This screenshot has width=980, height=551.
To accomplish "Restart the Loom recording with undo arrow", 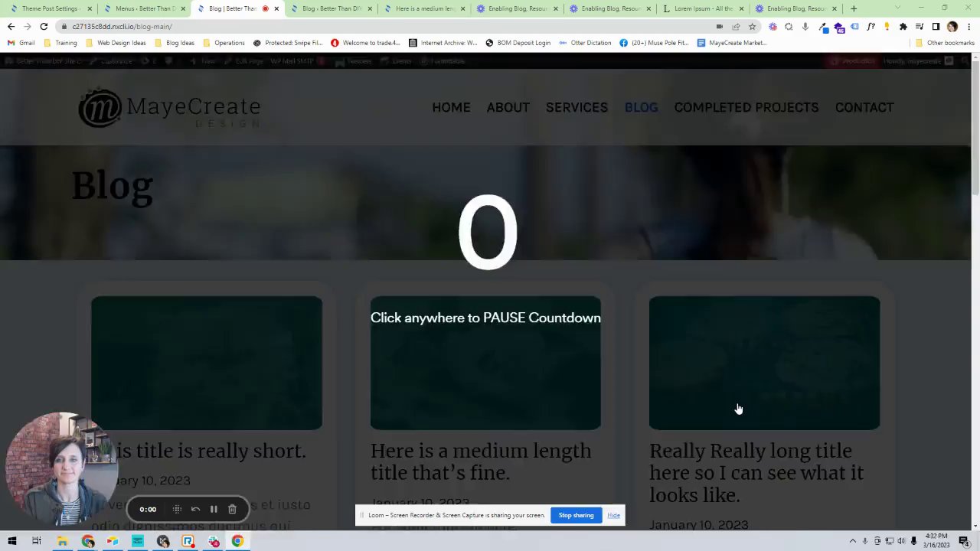I will click(x=195, y=509).
